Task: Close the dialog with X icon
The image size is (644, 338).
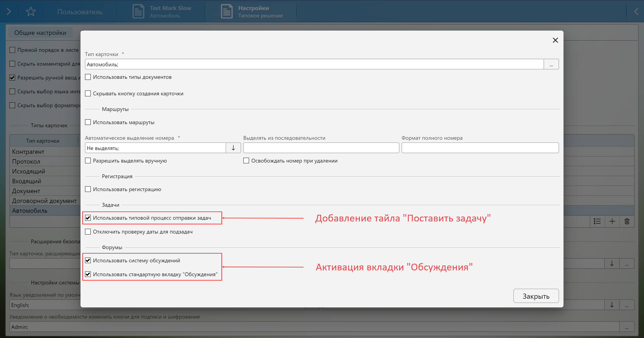Action: [x=555, y=40]
